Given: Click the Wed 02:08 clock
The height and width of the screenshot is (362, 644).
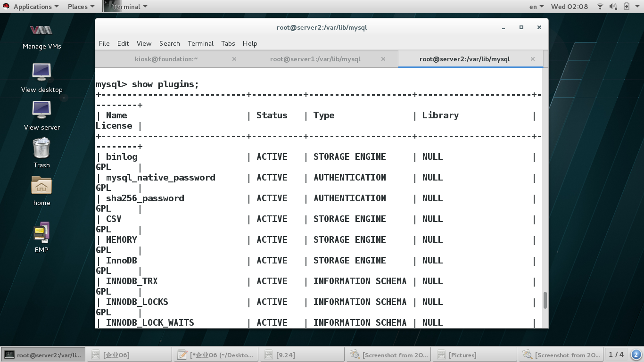Looking at the screenshot, I should coord(570,7).
